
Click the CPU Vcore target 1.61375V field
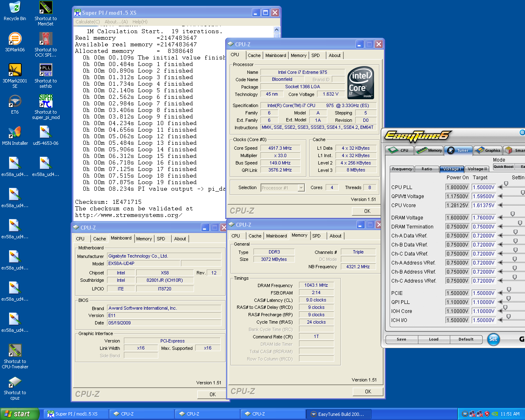tap(484, 205)
